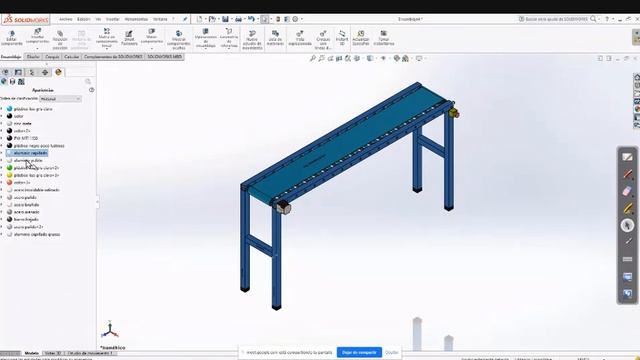Click Nuevo estudio de movimiento

[252, 40]
